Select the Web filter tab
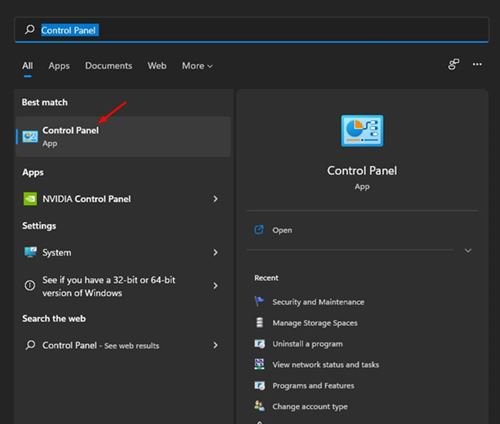This screenshot has width=500, height=424. [x=157, y=66]
